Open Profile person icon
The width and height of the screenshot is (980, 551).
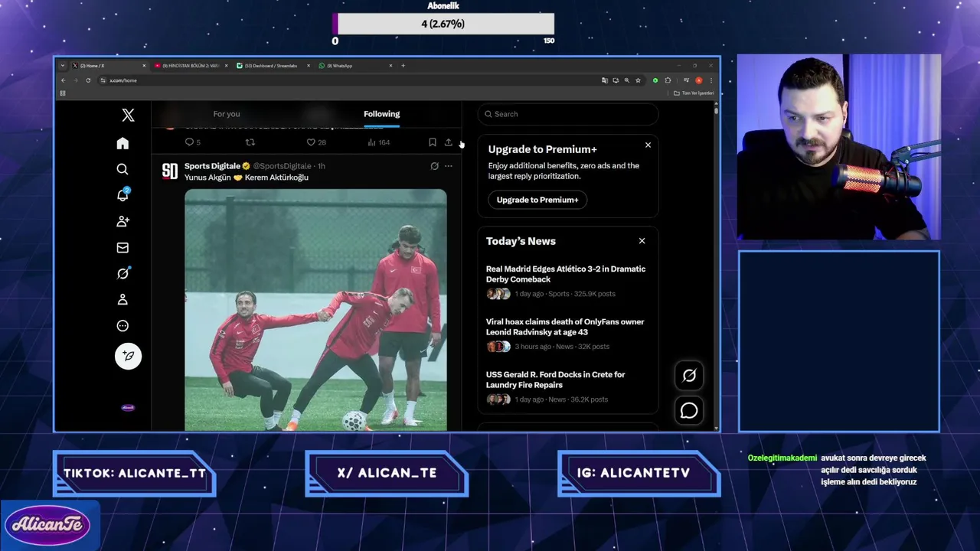(122, 299)
